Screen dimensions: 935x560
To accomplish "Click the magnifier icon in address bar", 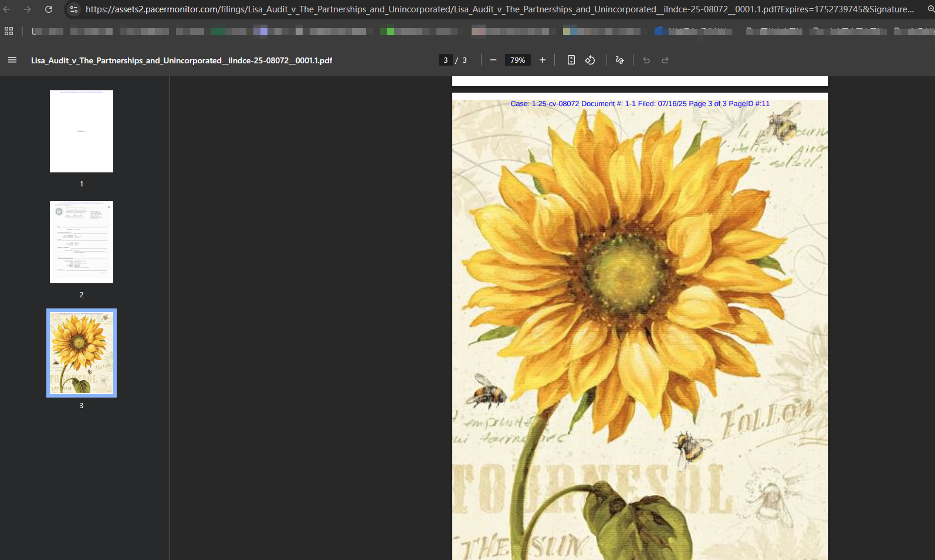I will point(931,9).
